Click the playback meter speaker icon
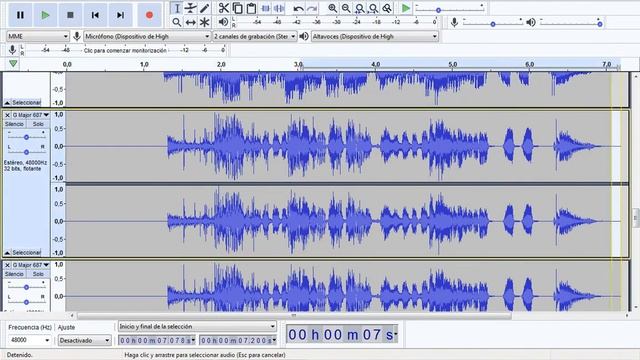Screen dimensions: 640x360 pos(223,22)
